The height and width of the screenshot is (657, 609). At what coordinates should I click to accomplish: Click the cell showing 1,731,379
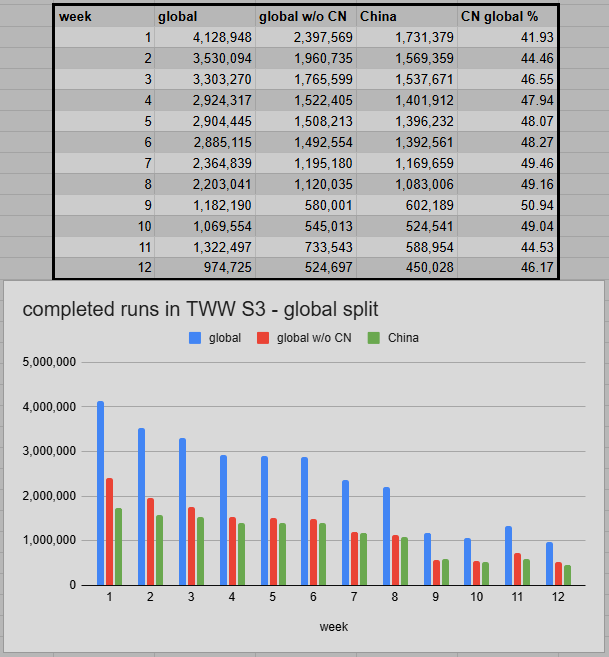click(406, 38)
